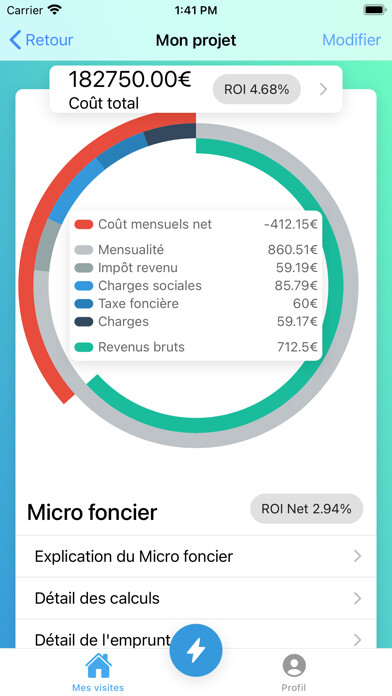Open the Mes visites home icon
This screenshot has width=392, height=696.
98,665
